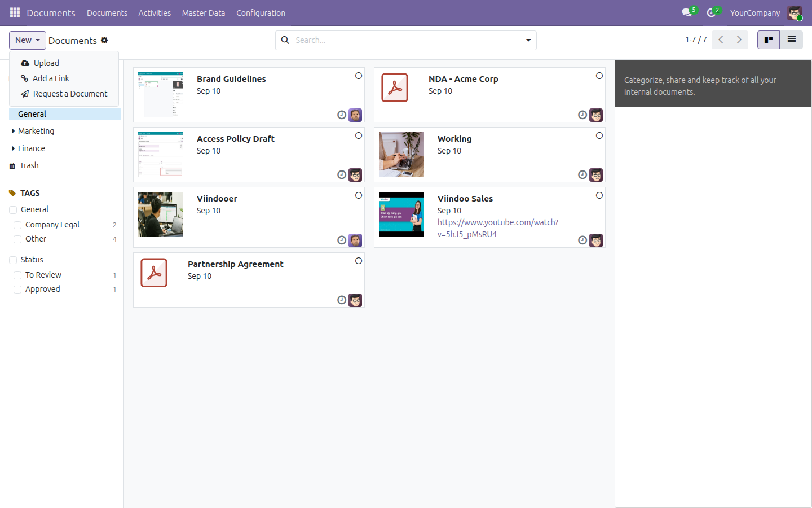This screenshot has height=508, width=812.
Task: Open the Viindoo Sales YouTube link
Action: click(498, 228)
